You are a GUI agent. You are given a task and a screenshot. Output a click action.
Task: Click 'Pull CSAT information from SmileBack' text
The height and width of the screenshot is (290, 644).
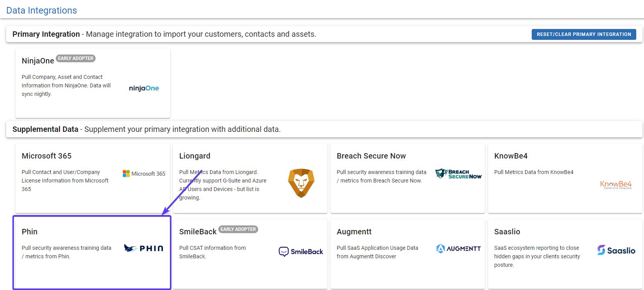(212, 252)
